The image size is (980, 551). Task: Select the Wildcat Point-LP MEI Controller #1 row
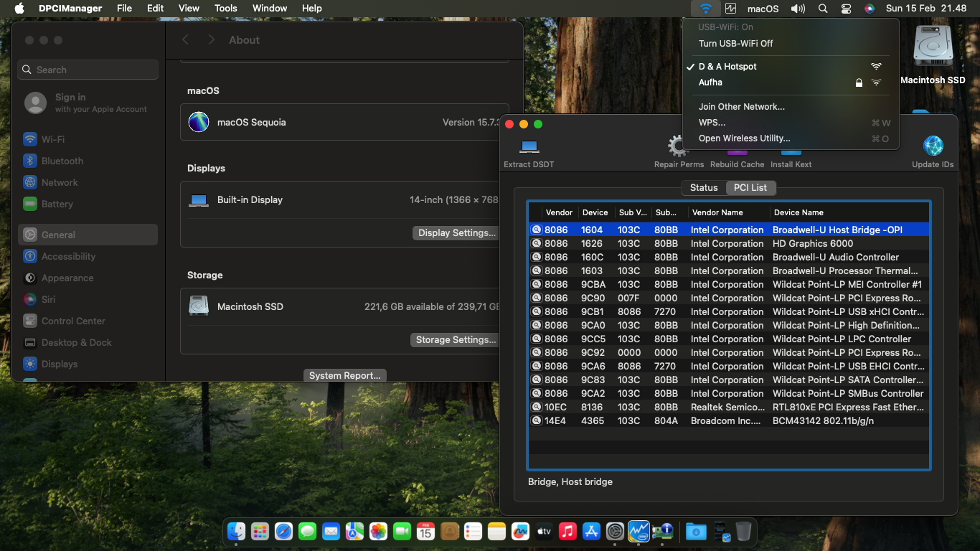(729, 284)
